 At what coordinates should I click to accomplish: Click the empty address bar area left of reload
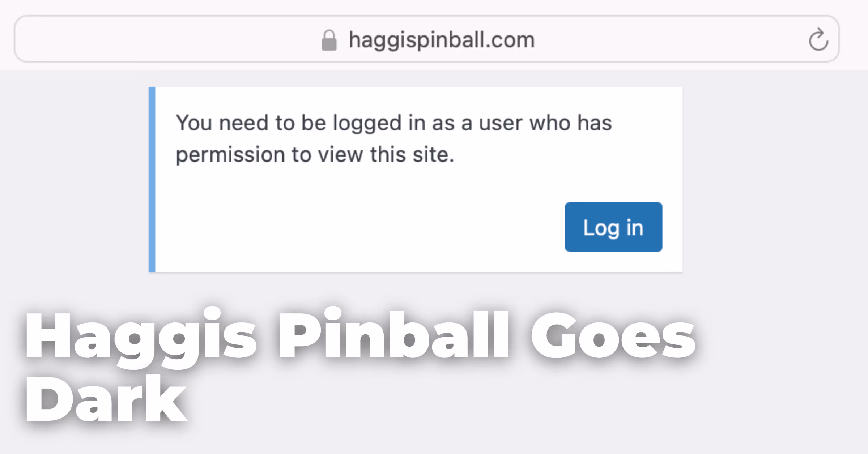pyautogui.click(x=669, y=39)
